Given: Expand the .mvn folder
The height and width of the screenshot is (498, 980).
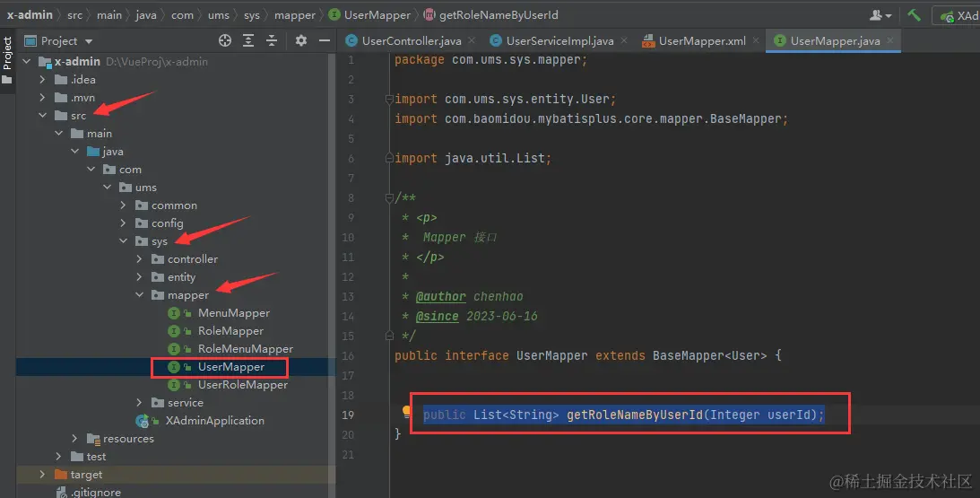Looking at the screenshot, I should click(x=42, y=98).
